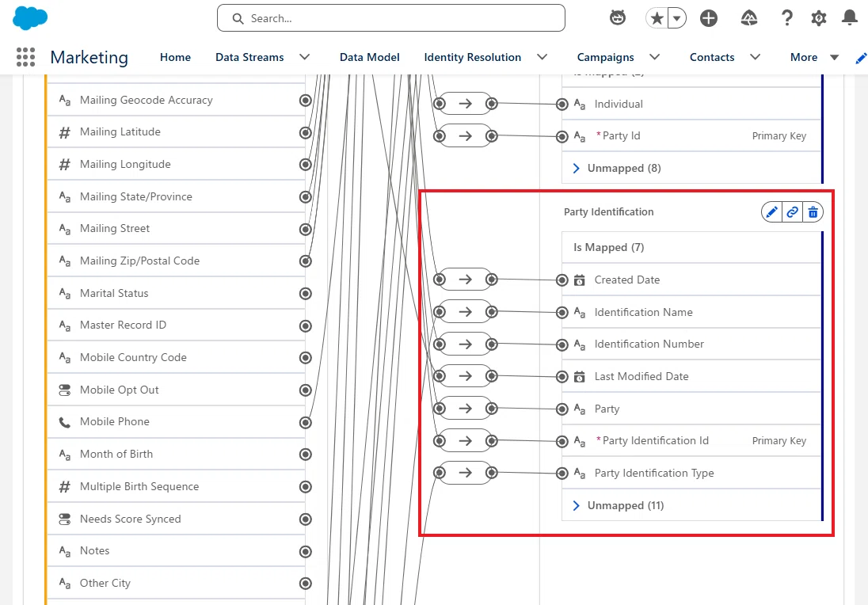
Task: Select the Master Record ID field
Action: [x=177, y=325]
